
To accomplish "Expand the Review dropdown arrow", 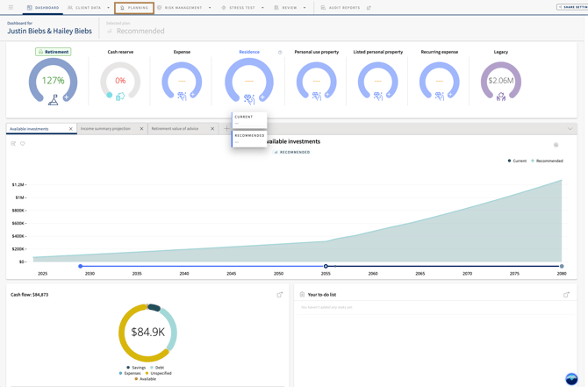I will tap(305, 8).
